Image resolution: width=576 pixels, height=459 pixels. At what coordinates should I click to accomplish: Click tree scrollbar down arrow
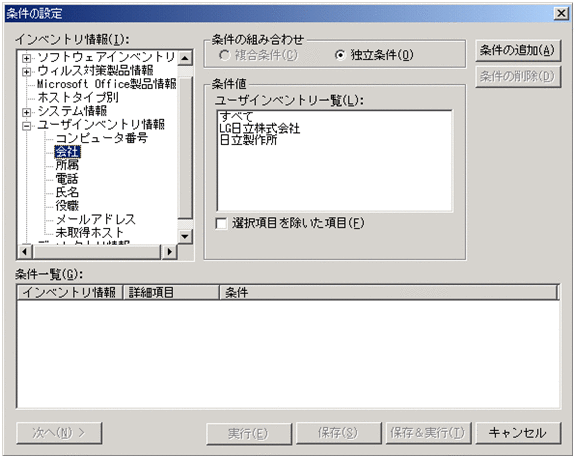(185, 236)
